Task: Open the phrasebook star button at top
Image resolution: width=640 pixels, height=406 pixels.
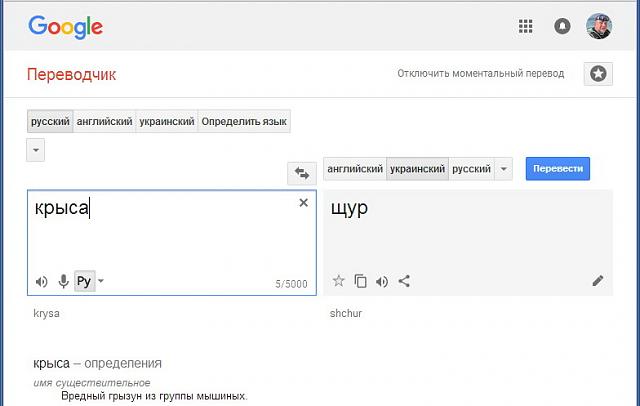Action: 598,74
